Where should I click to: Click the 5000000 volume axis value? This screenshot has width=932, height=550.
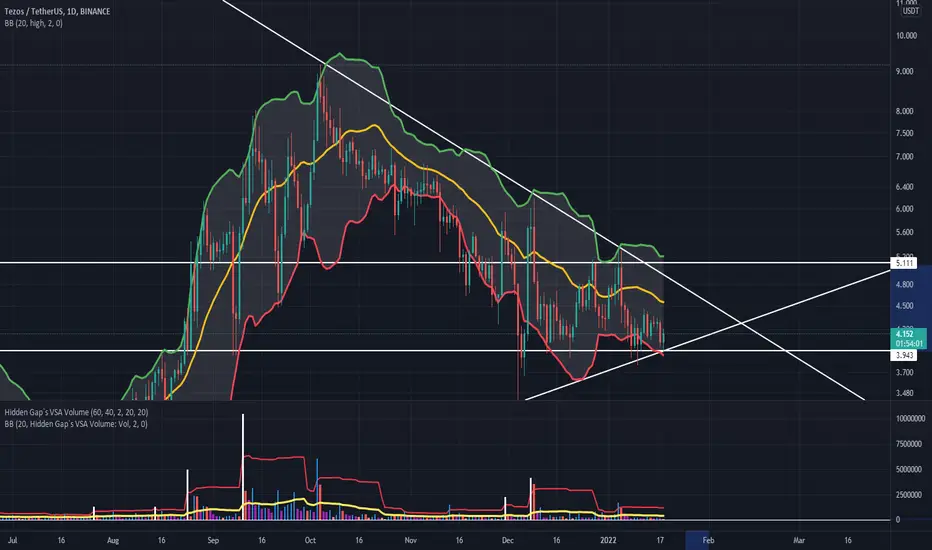click(x=909, y=469)
